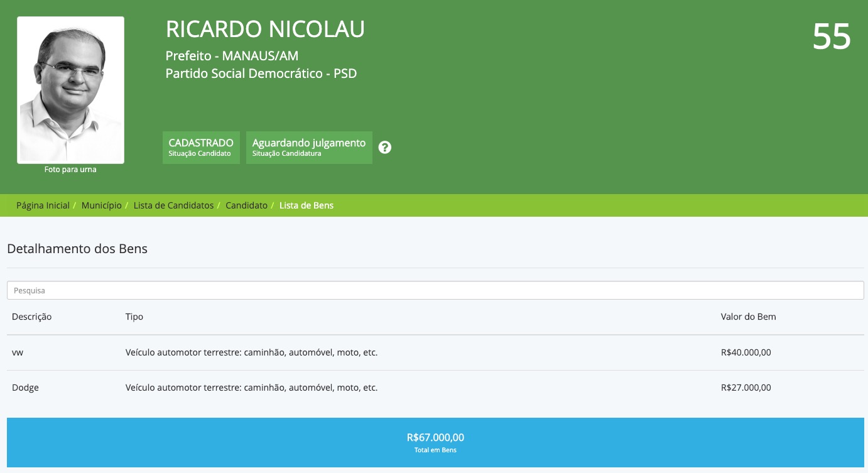Click the RICARDO NICOLAU name heading
This screenshot has width=868, height=473.
click(x=265, y=30)
